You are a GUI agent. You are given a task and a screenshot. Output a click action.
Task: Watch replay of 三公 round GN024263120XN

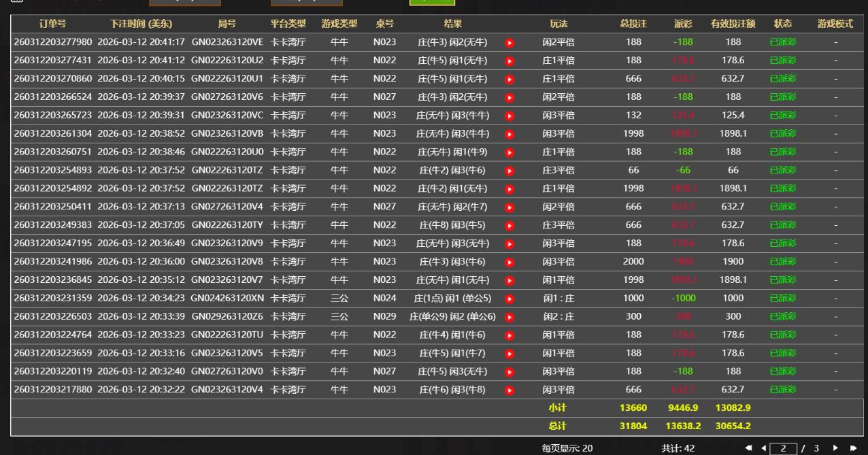point(510,298)
